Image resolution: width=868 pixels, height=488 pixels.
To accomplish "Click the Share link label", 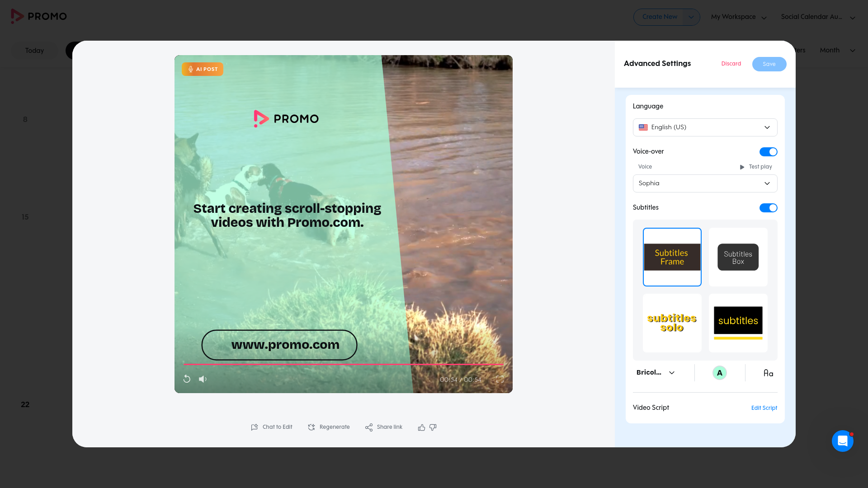I will tap(390, 427).
